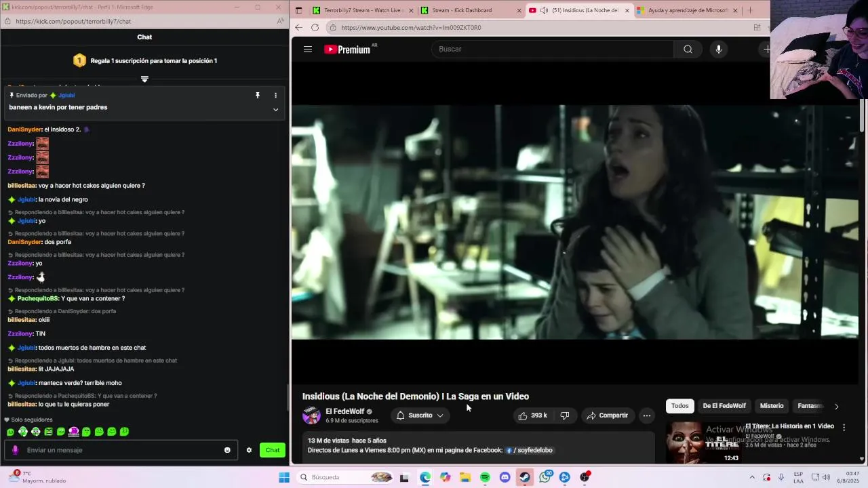Screen dimensions: 868x488
Task: Open pinned message three-dot options
Action: coord(275,96)
